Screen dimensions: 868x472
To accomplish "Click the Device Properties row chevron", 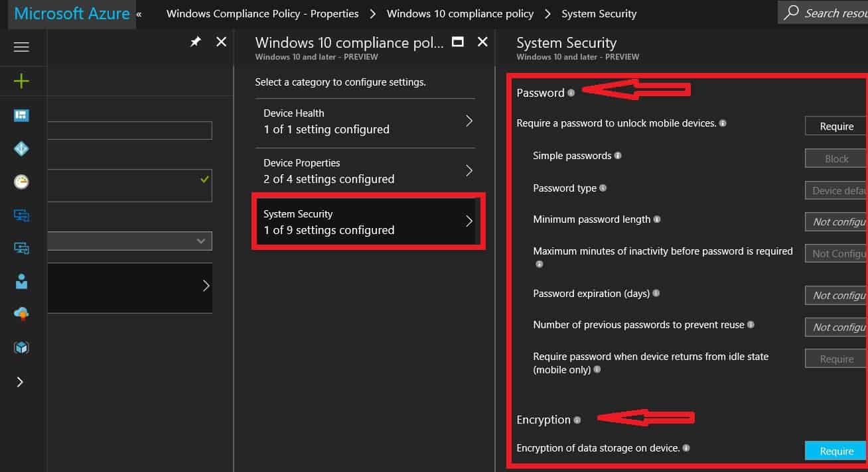I will 469,171.
